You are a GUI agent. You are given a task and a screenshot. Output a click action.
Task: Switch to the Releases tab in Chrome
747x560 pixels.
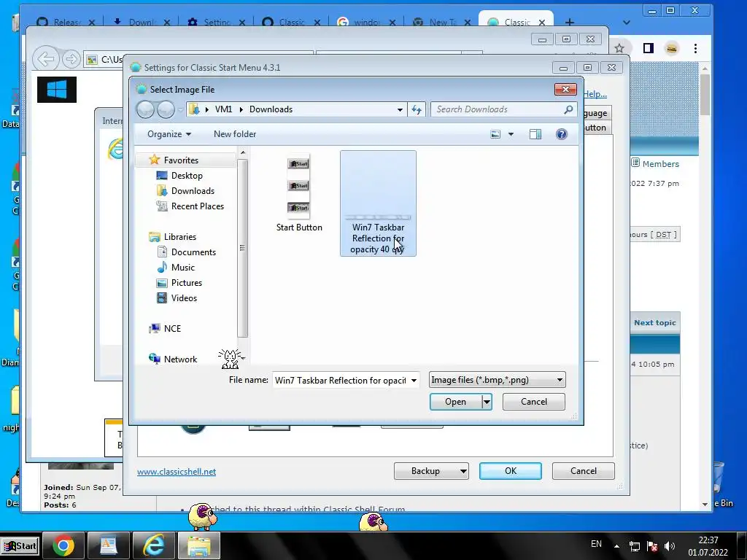(66, 23)
